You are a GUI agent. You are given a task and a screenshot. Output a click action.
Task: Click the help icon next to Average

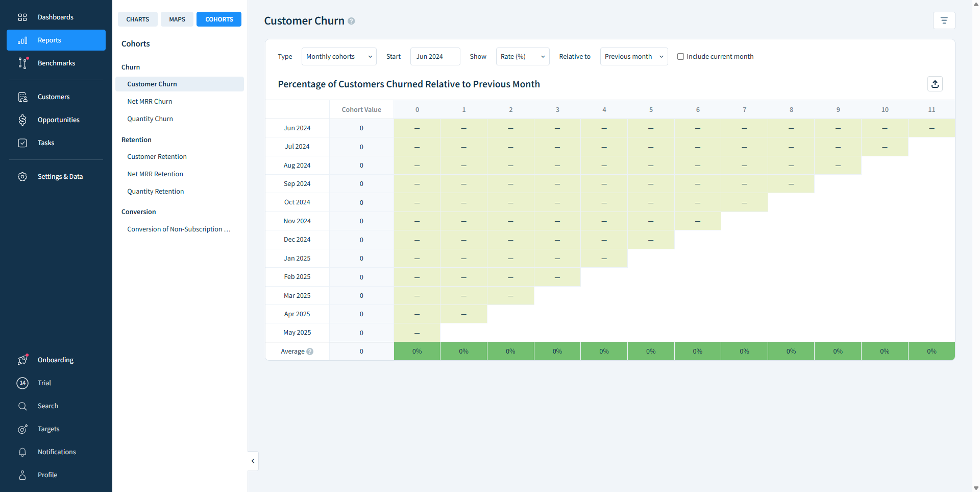pyautogui.click(x=310, y=352)
